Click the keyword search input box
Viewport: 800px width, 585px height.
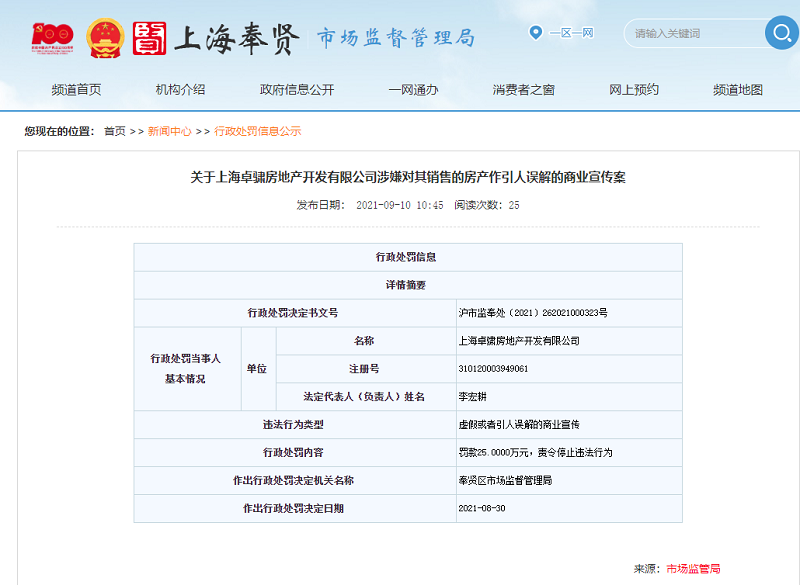coord(690,31)
